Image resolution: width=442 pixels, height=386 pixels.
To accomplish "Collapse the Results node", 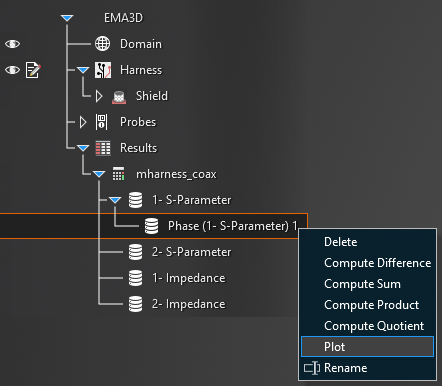I will [83, 148].
